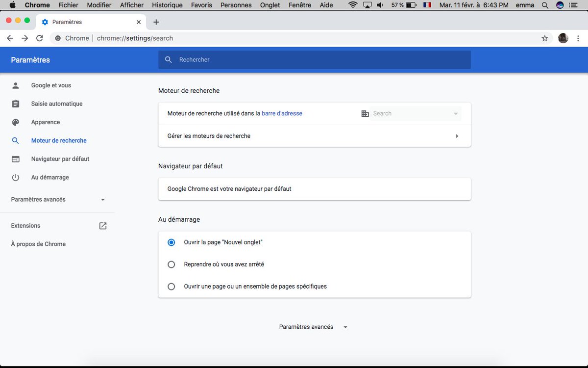Click the Saisie automatique clipboard icon
This screenshot has width=588, height=368.
(x=16, y=104)
